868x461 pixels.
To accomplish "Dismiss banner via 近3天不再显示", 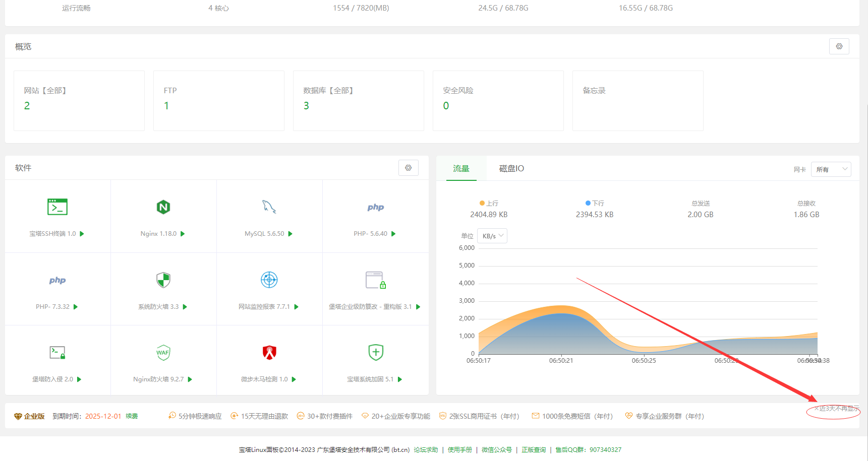I will tap(836, 409).
